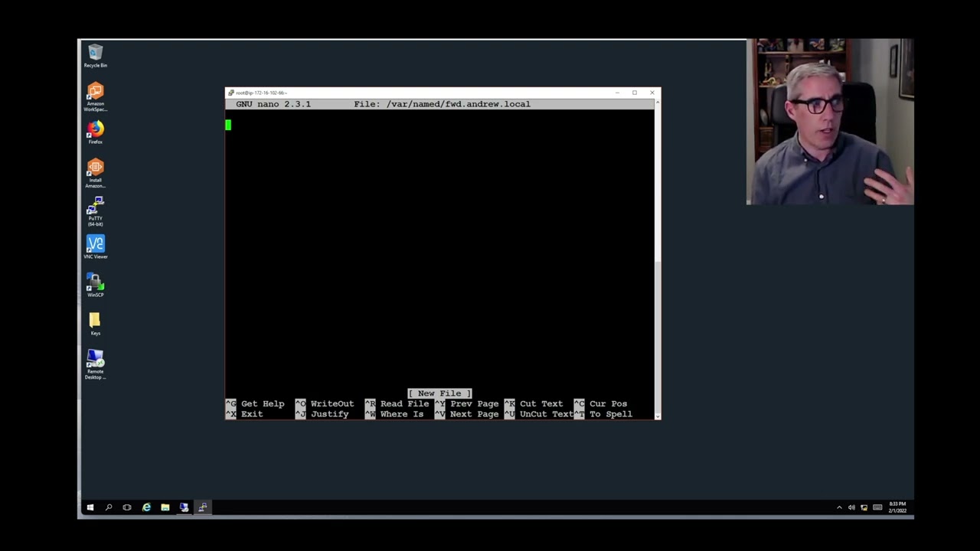Open the Recycle Bin desktop icon
Screen dimensions: 980x551
coord(95,56)
